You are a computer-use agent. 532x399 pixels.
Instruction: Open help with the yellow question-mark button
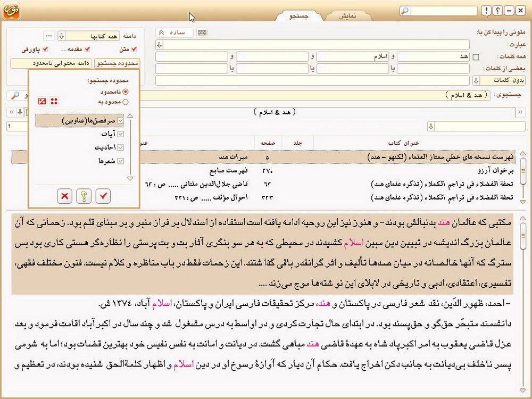[84, 196]
